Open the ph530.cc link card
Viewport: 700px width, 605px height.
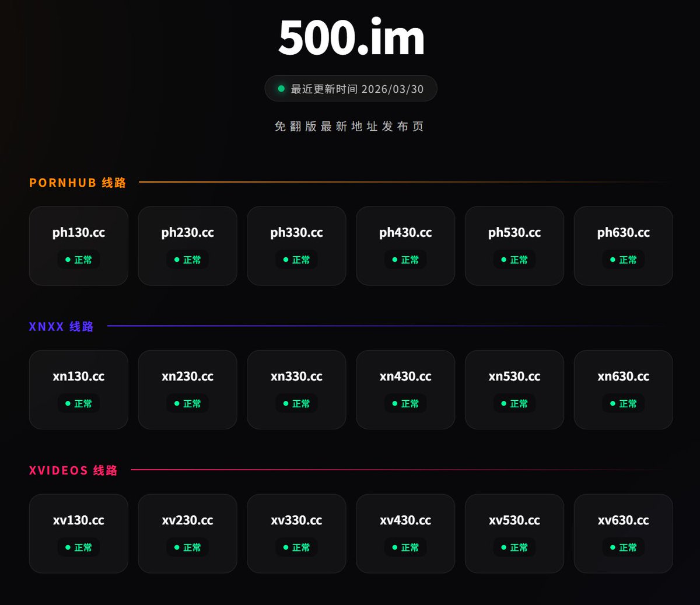coord(514,246)
